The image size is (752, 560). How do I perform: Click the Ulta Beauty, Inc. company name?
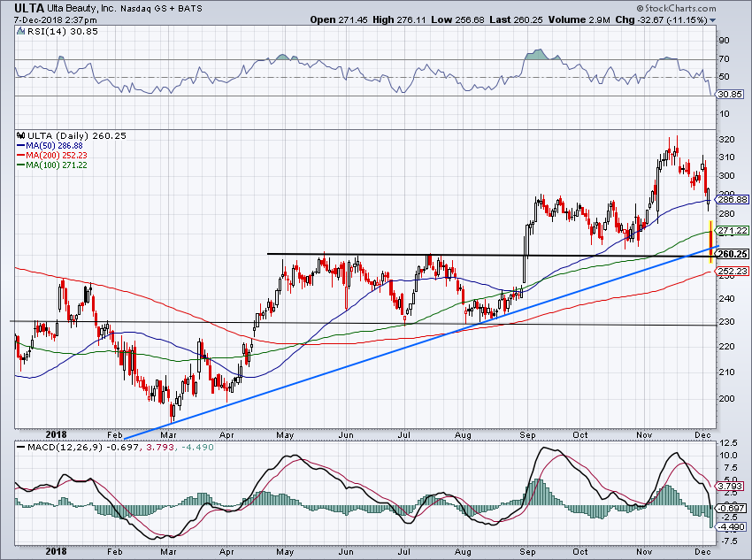(81, 9)
